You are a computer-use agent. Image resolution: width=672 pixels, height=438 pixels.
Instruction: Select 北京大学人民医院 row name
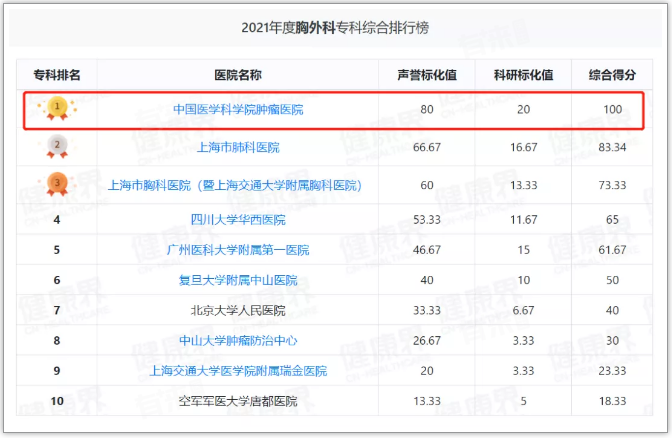[238, 311]
